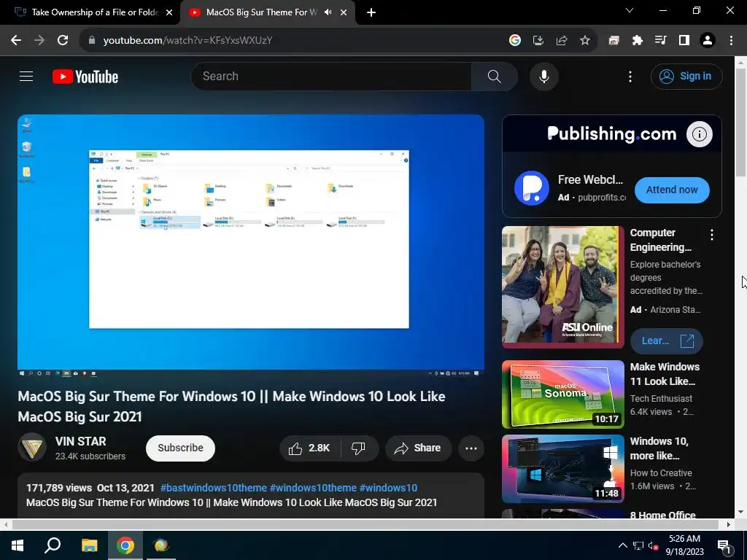Open File Explorer from taskbar
747x560 pixels.
pos(89,545)
